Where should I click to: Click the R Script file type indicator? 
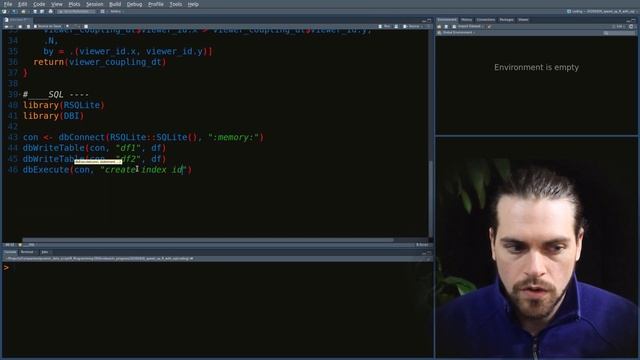[422, 245]
